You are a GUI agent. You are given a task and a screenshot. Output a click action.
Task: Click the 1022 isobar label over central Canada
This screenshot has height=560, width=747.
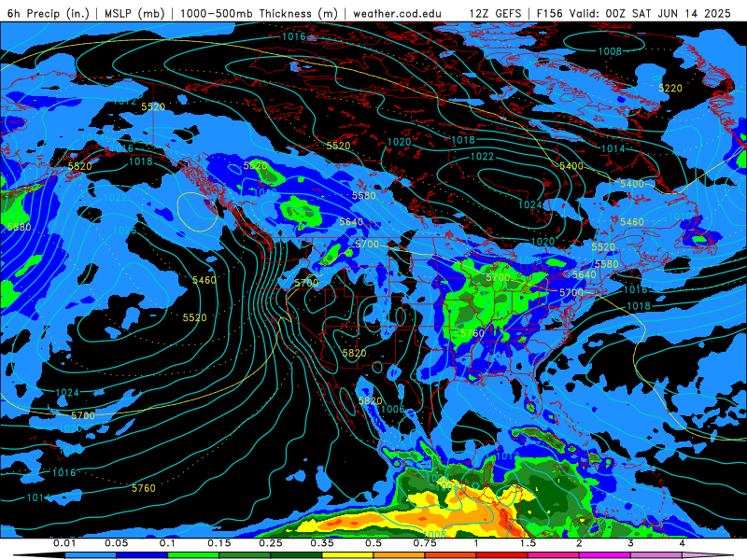click(482, 157)
